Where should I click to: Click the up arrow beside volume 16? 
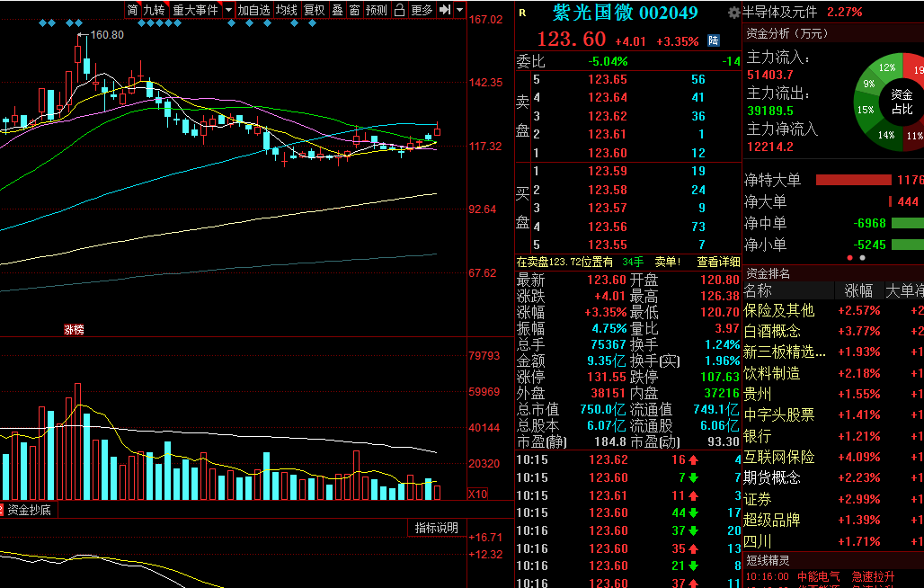[x=693, y=459]
